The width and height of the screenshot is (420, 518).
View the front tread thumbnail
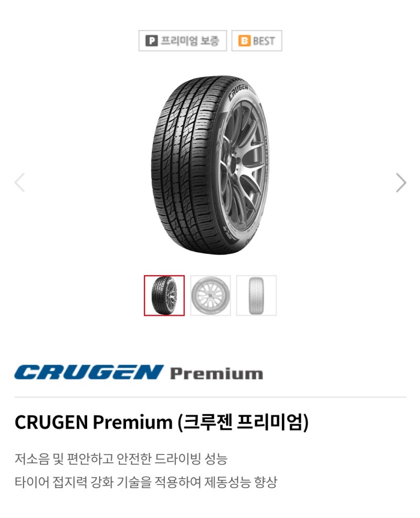(x=256, y=295)
